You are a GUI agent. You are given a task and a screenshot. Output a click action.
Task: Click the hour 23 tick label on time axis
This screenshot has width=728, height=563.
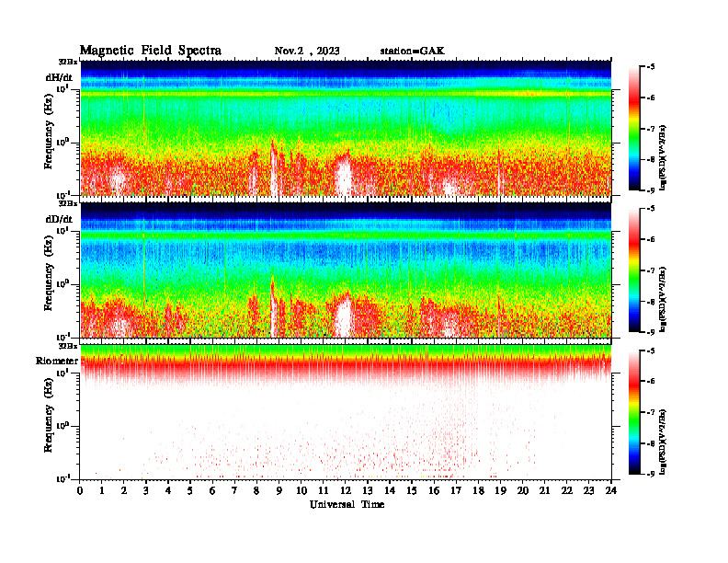click(588, 491)
